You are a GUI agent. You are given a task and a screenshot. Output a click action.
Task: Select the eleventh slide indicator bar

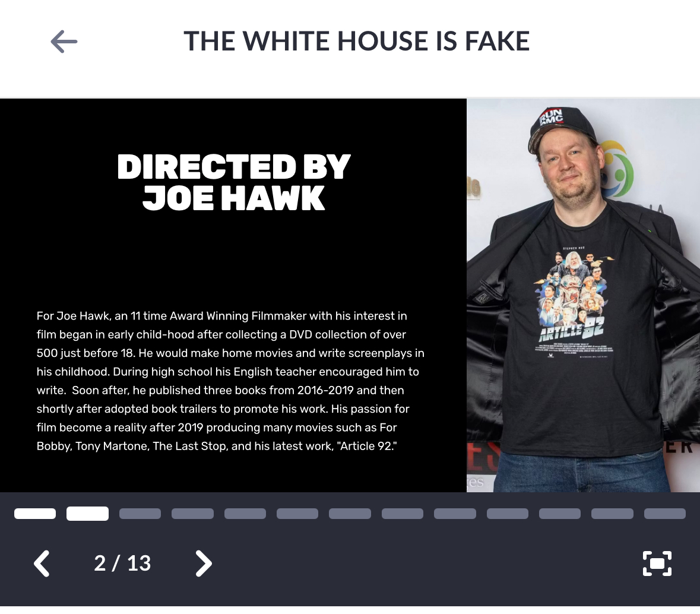pos(560,514)
